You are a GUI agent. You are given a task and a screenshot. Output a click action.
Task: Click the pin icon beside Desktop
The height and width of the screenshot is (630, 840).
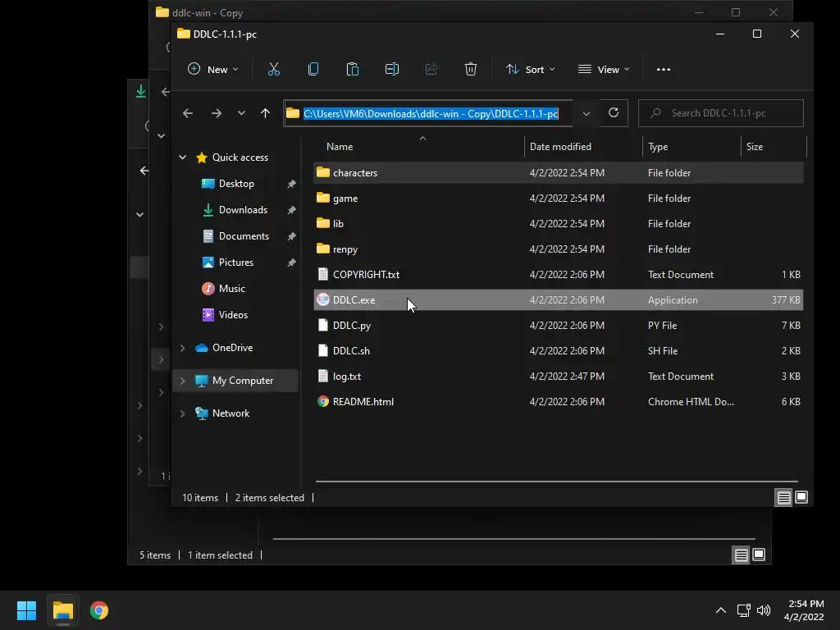291,184
